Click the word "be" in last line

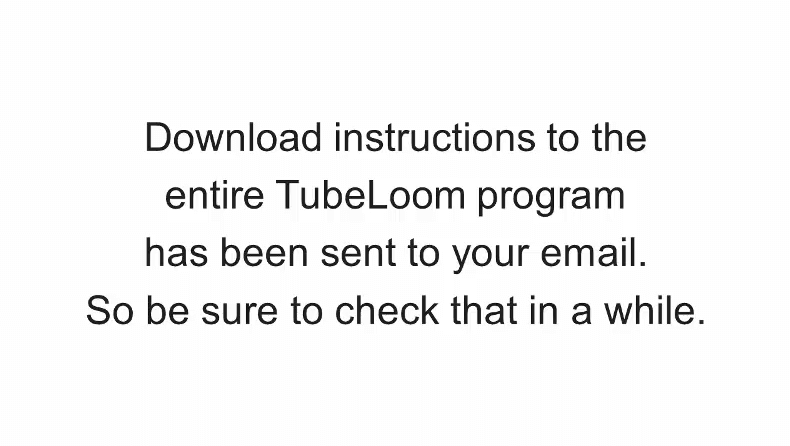tap(167, 310)
